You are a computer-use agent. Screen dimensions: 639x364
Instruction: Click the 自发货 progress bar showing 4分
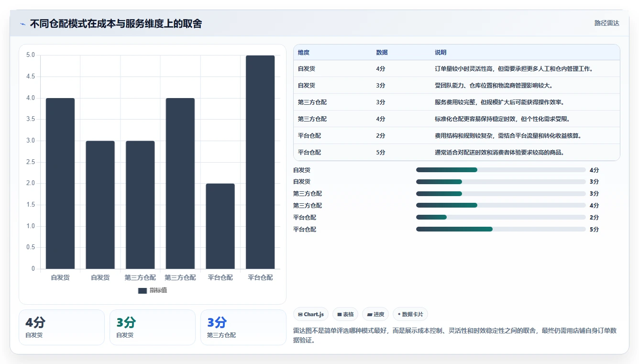501,170
